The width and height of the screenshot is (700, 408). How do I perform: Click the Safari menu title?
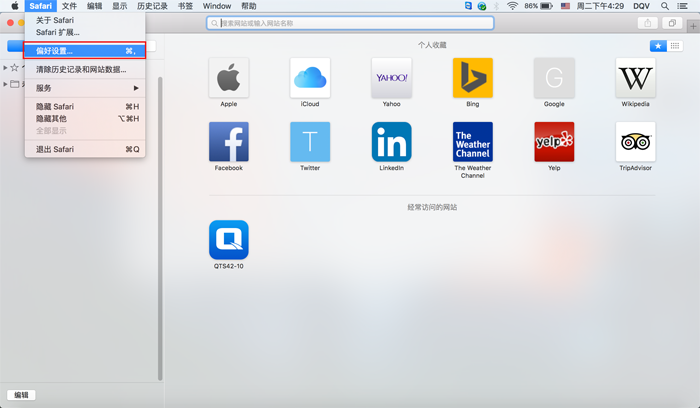41,6
